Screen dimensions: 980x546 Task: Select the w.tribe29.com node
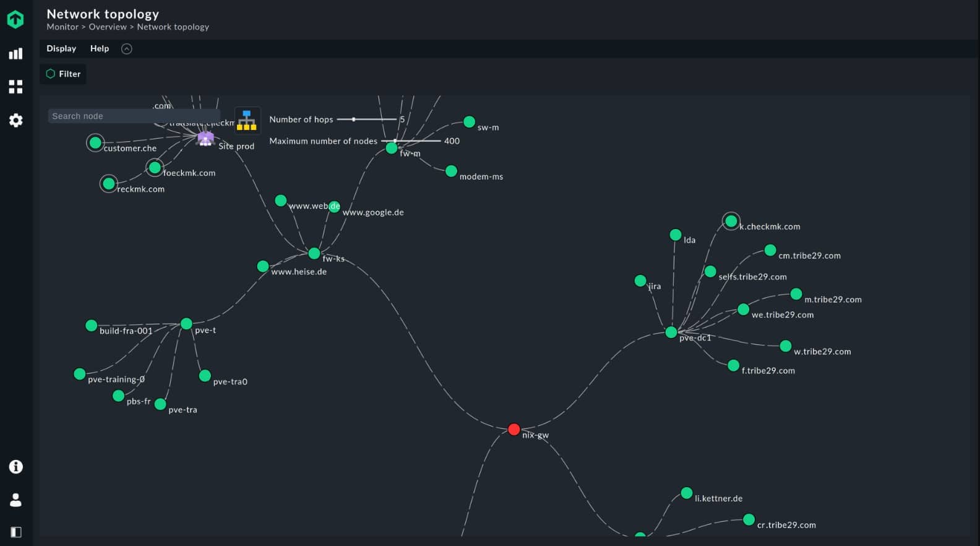786,346
